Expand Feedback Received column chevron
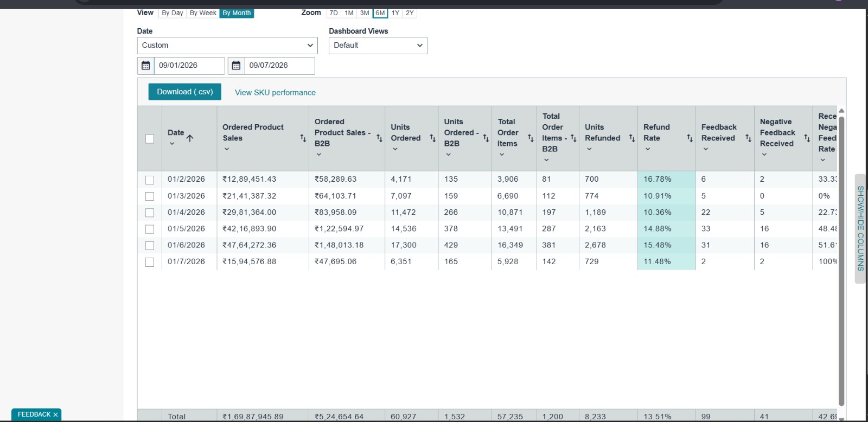Image resolution: width=868 pixels, height=422 pixels. coord(706,149)
